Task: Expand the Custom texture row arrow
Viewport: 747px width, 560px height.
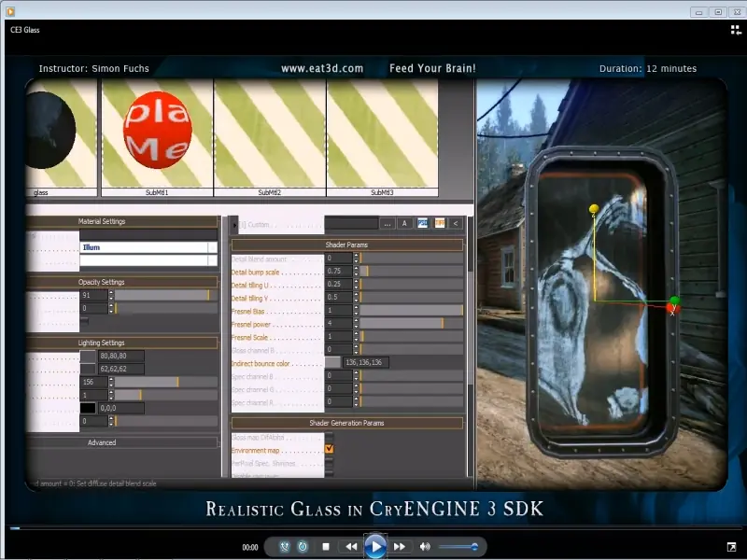Action: pos(234,225)
